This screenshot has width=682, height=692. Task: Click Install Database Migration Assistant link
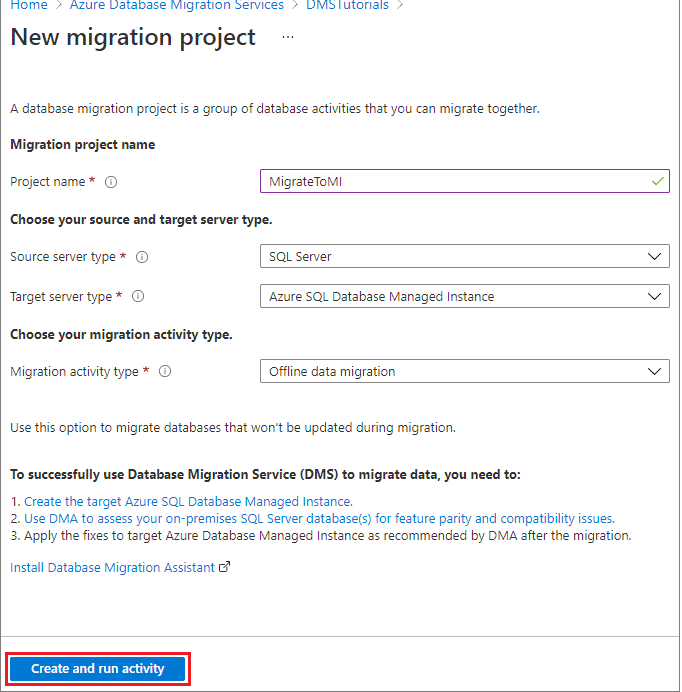click(112, 567)
